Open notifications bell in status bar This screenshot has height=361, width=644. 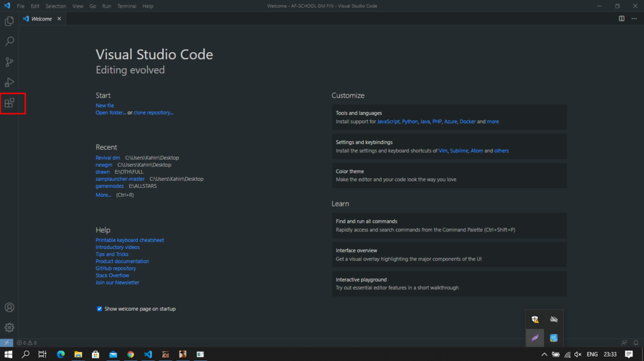(636, 342)
